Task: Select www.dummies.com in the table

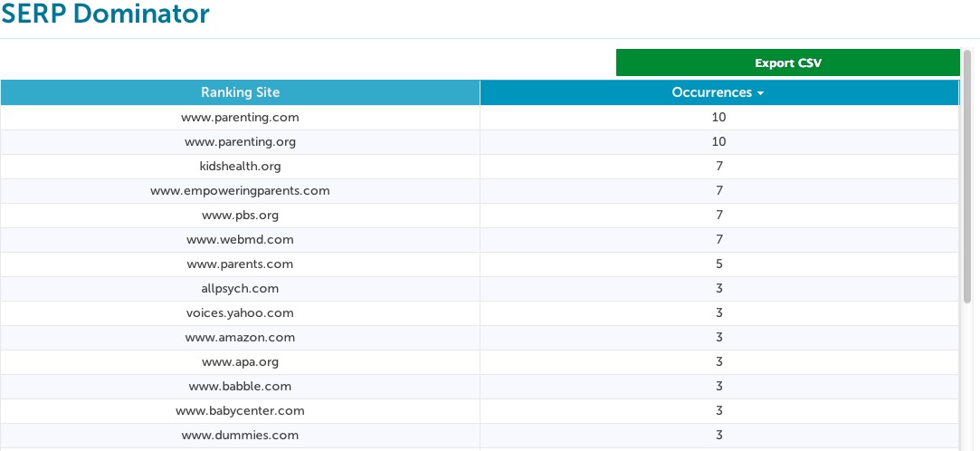Action: (x=240, y=436)
